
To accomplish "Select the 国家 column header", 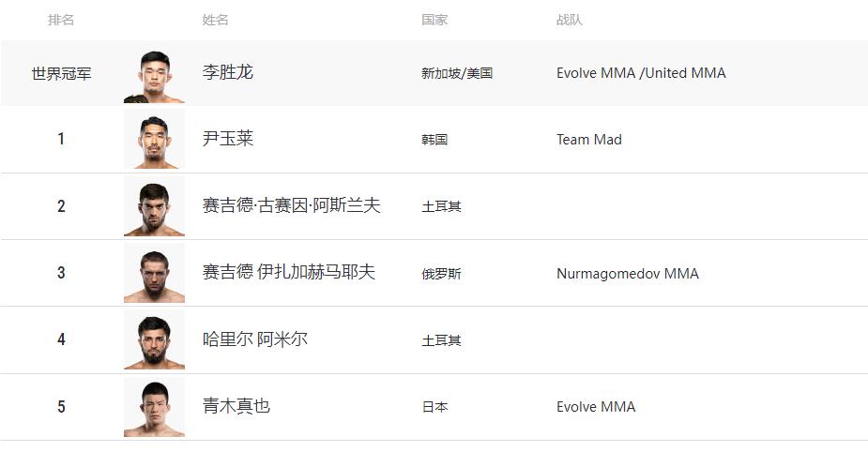I will coord(434,20).
